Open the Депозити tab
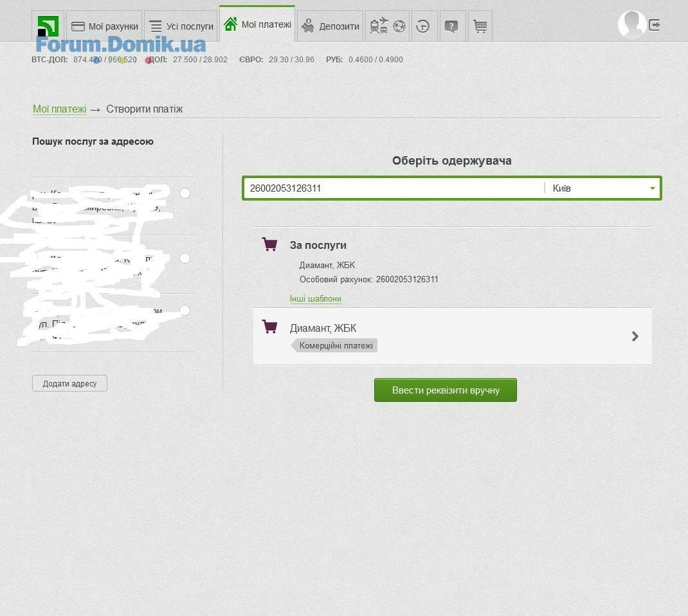 coord(330,26)
